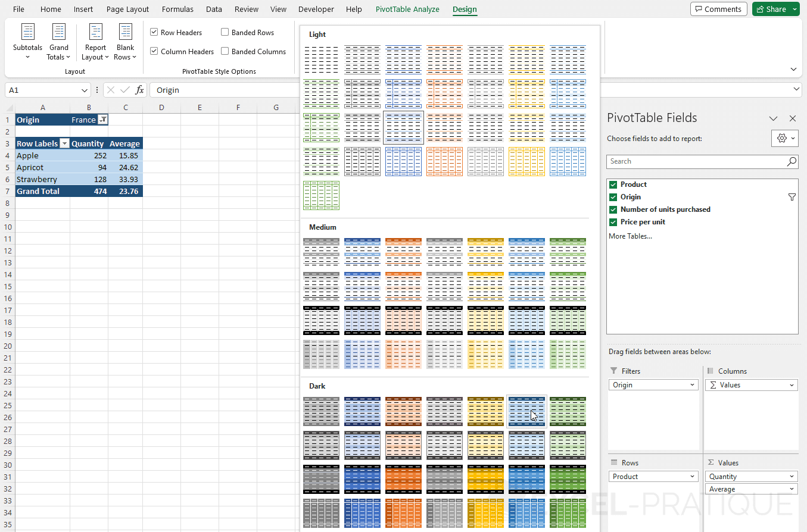Disable Column Headers
Viewport: 807px width, 532px height.
(154, 51)
